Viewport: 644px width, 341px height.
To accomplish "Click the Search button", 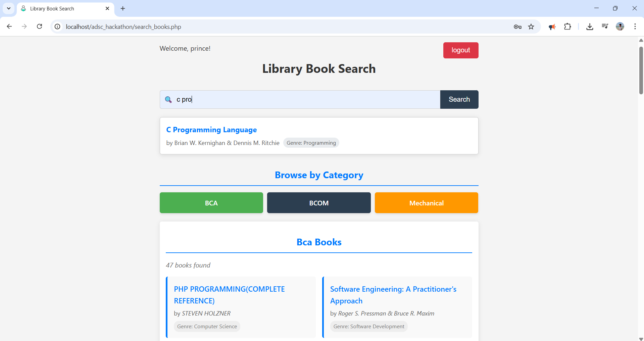I will coord(459,99).
